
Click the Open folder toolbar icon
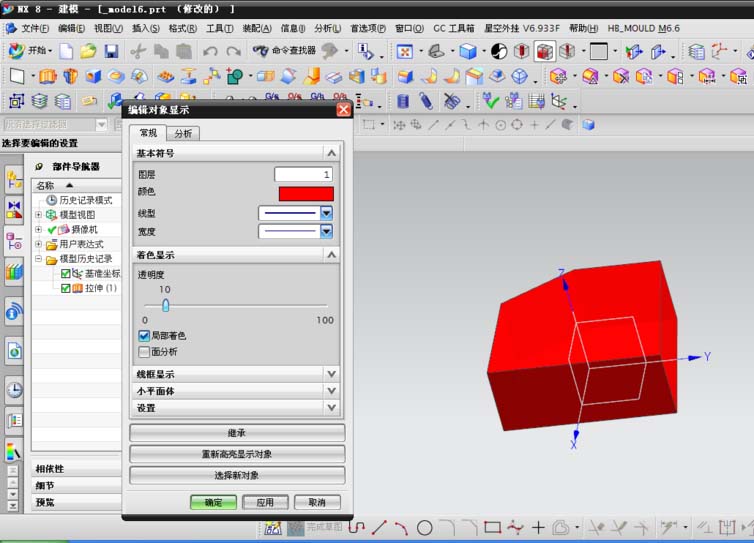point(88,51)
